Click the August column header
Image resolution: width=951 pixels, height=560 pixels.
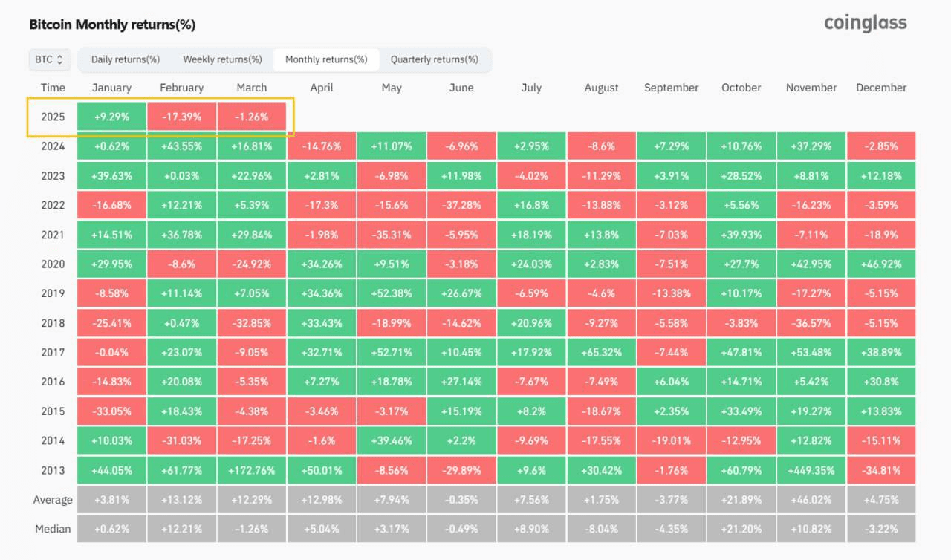click(x=601, y=88)
